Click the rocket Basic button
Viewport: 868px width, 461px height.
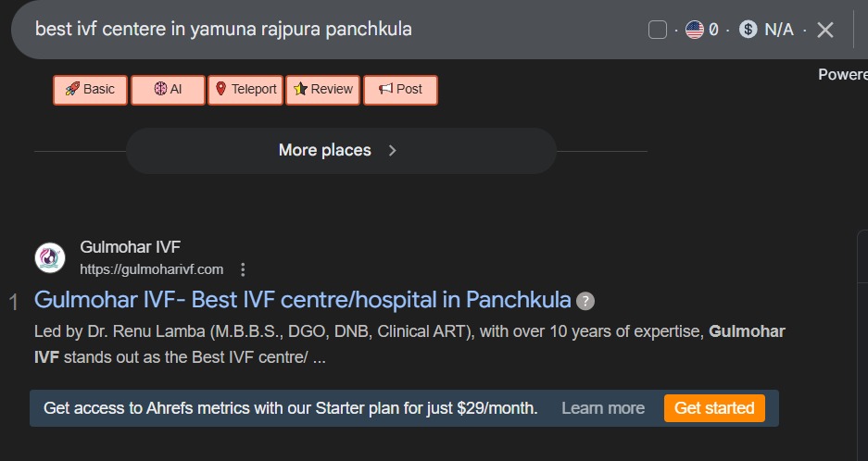[x=90, y=90]
